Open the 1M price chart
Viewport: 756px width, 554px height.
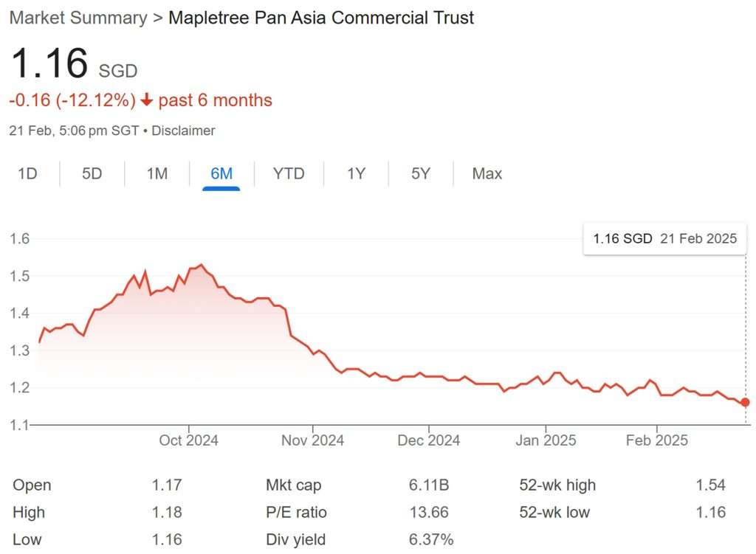[156, 173]
